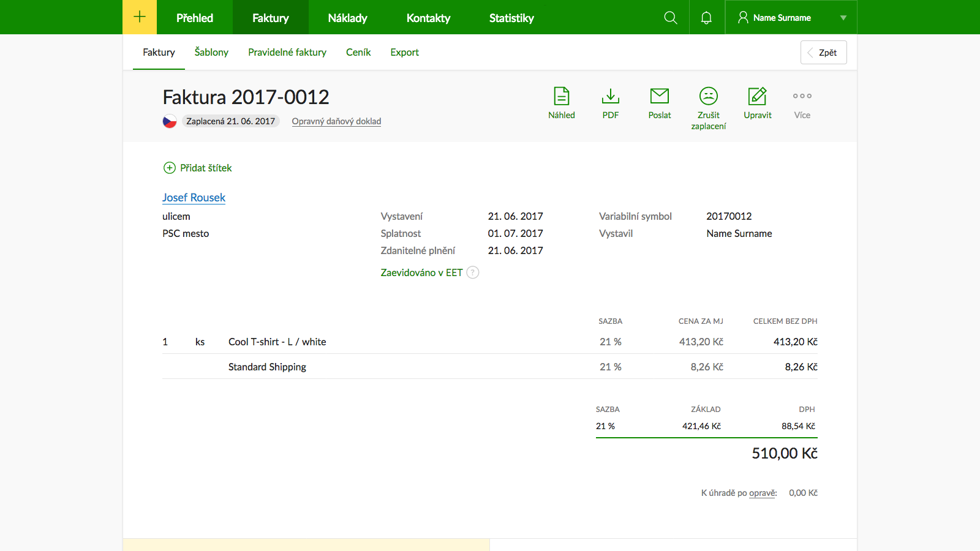Click the Faktura 2017-0012 heading
Viewport: 980px width, 551px height.
pyautogui.click(x=246, y=97)
